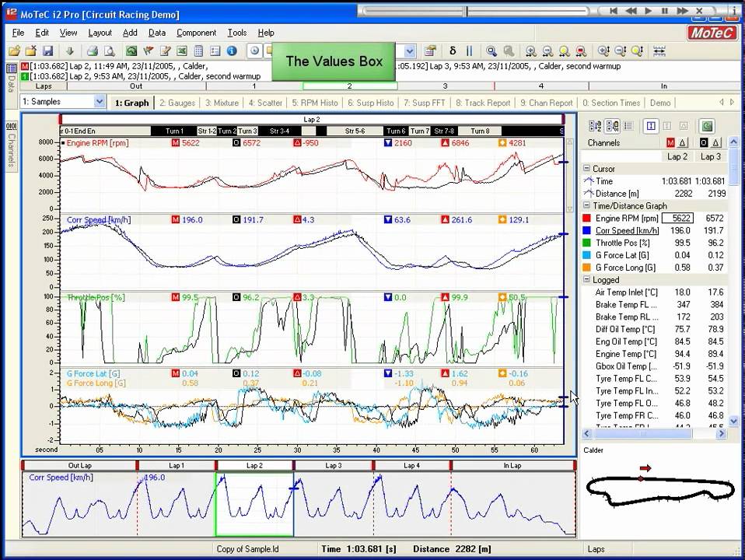Click left arrow to see earlier worksheet tabs
Screen dimensions: 745x560
point(721,102)
